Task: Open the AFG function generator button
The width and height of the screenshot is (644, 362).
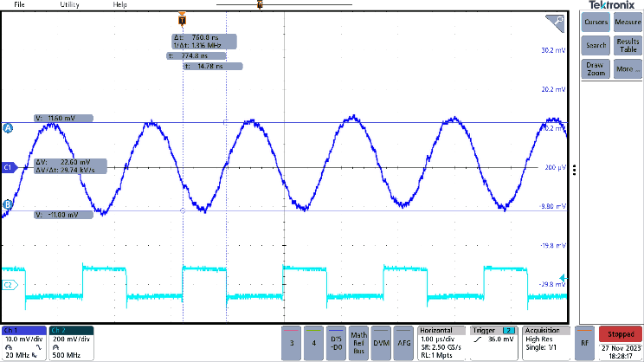Action: [403, 344]
